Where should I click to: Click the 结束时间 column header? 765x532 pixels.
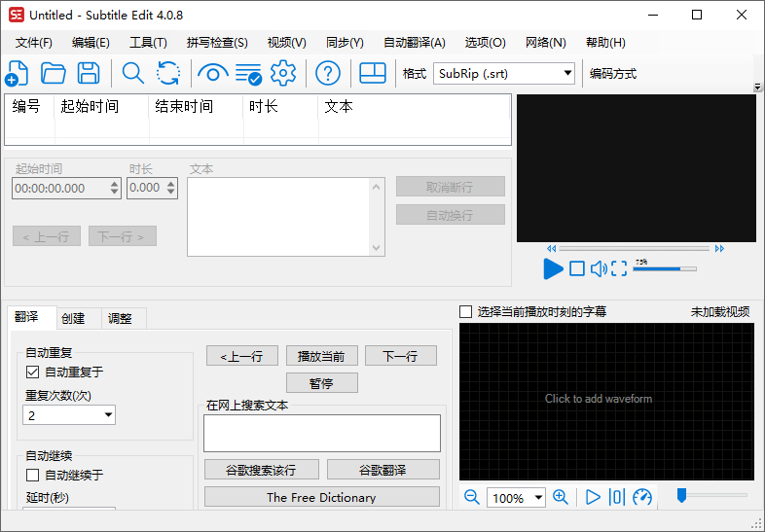pos(197,106)
